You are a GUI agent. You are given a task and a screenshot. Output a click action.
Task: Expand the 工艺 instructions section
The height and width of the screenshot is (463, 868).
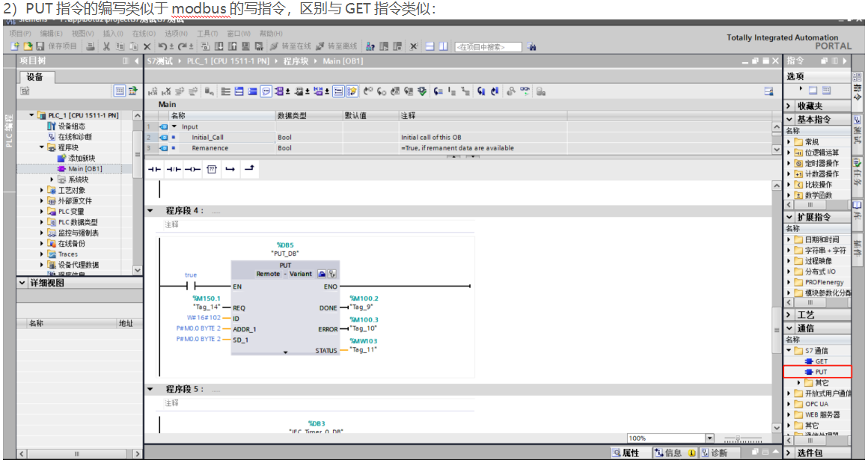click(x=789, y=315)
